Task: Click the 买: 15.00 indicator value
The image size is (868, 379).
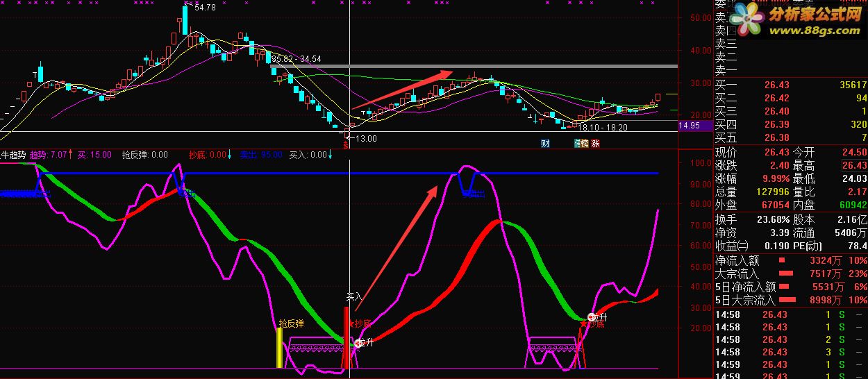Action: click(94, 155)
